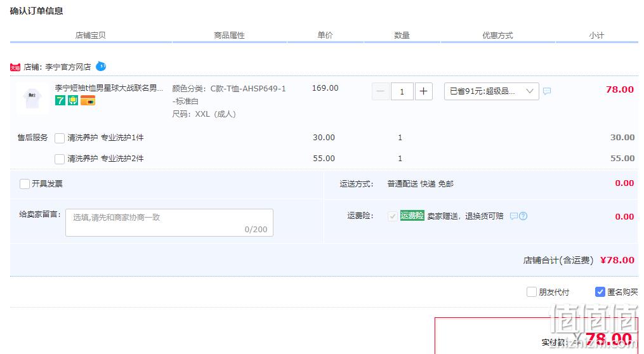Open the blue Wangwang chat icon

coord(101,66)
